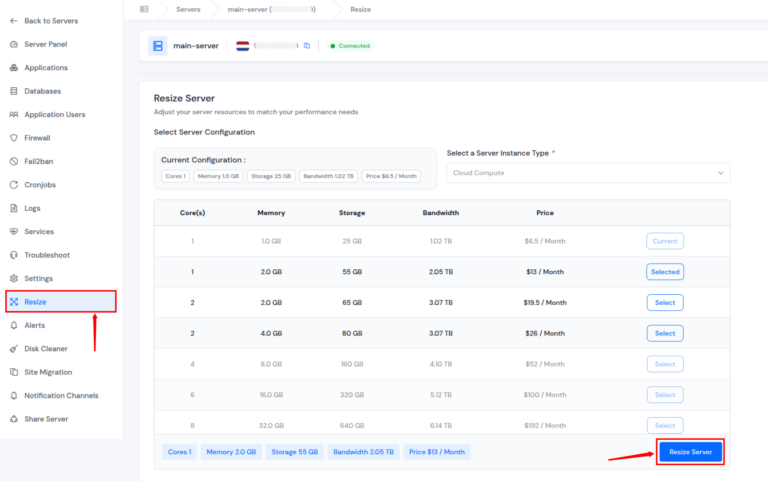Screen dimensions: 768x481
Task: Click the Services icon in sidebar
Action: (x=14, y=231)
